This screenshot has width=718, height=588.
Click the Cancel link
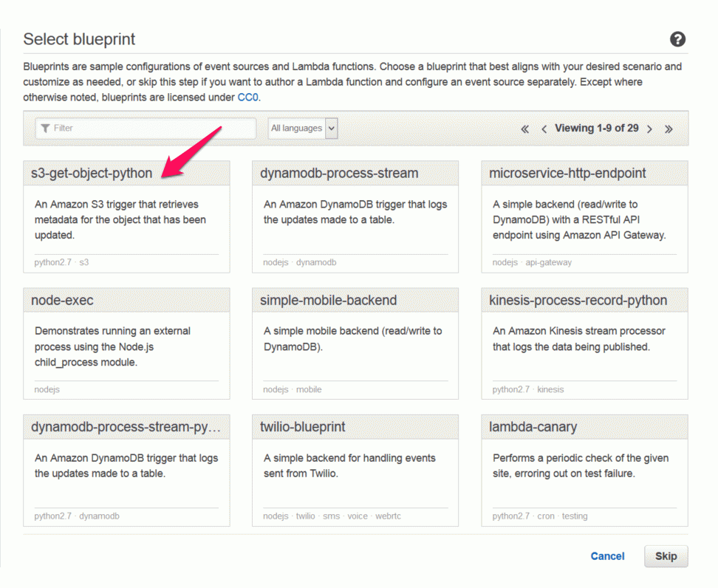click(607, 556)
